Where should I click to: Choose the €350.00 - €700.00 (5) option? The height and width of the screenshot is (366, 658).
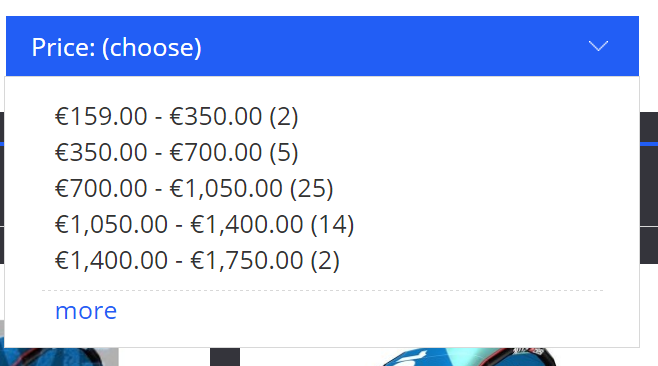(176, 152)
